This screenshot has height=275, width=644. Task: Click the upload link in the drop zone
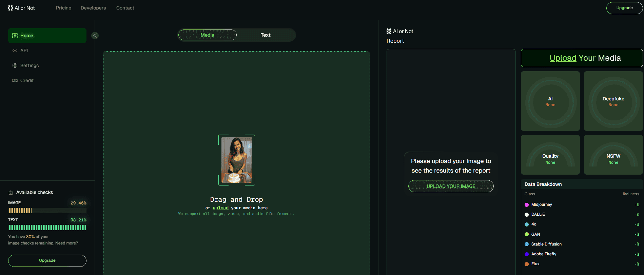click(220, 208)
